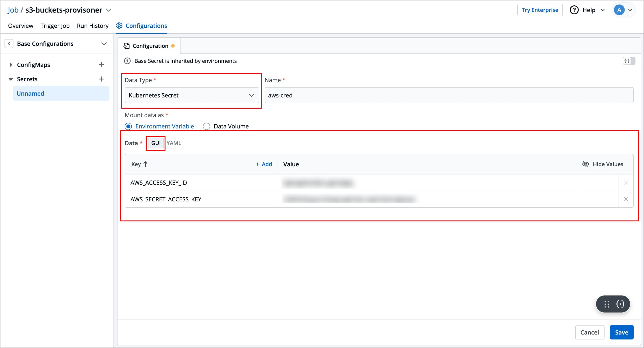
Task: Collapse the Base Configurations panel chevron
Action: 104,44
